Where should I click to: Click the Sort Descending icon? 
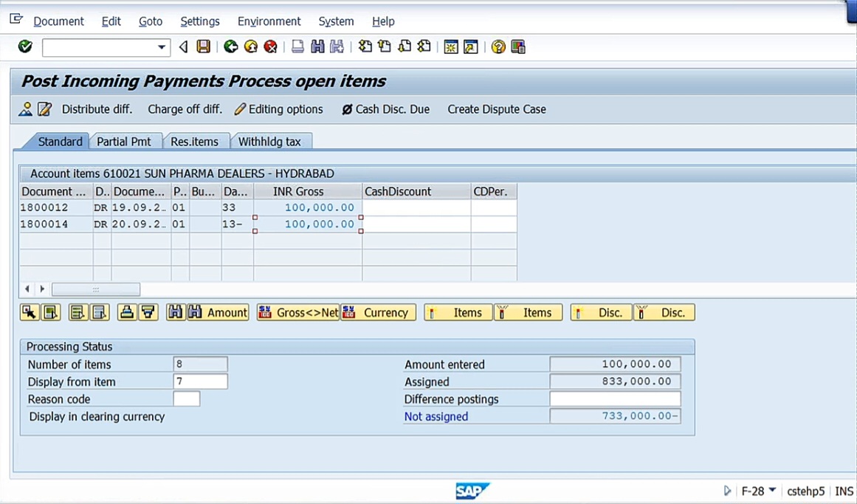pos(148,313)
